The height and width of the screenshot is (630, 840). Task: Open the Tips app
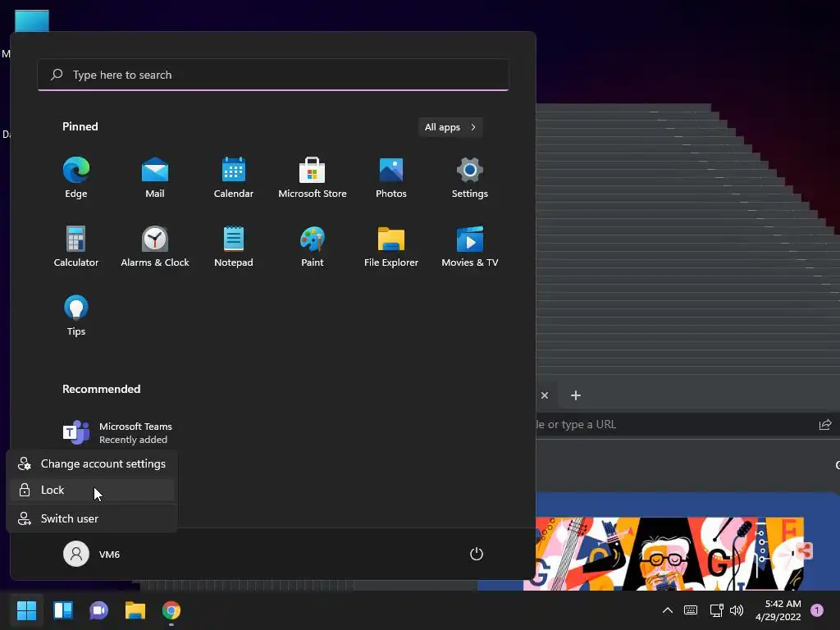click(76, 316)
